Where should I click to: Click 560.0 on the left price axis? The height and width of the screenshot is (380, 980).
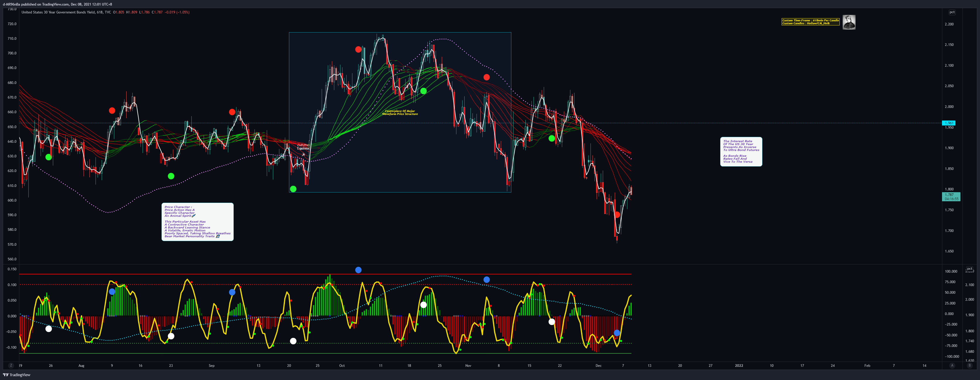(12, 259)
